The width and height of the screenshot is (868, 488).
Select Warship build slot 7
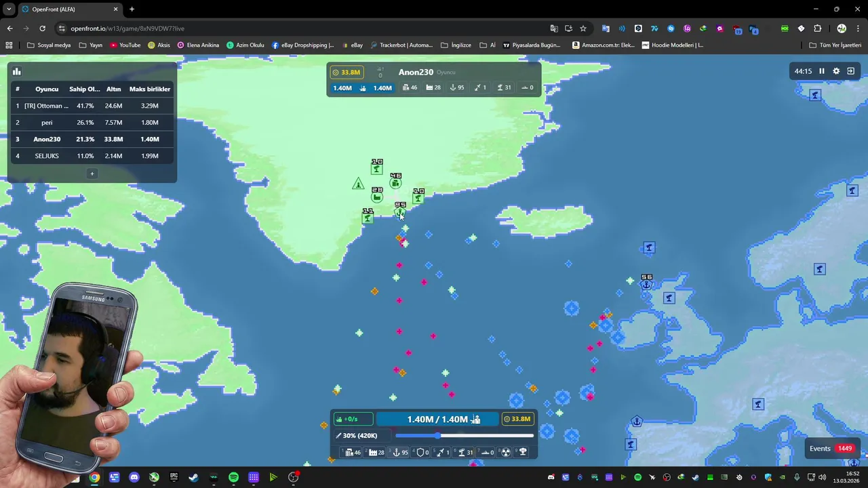(486, 452)
